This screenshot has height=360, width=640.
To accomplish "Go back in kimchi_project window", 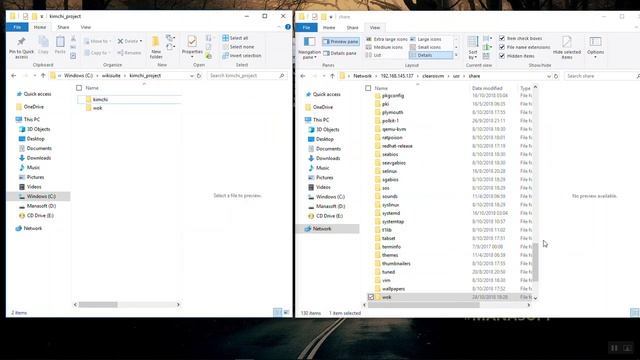I will pos(13,76).
